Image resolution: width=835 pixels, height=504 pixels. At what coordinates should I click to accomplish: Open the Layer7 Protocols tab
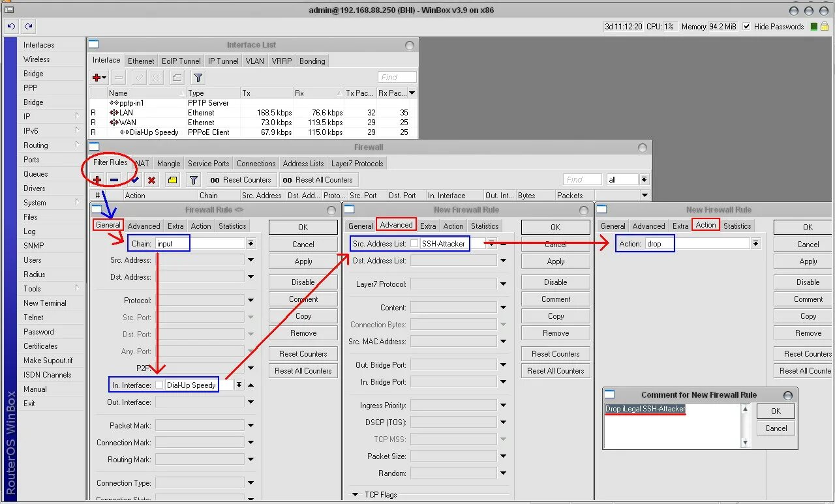[357, 164]
